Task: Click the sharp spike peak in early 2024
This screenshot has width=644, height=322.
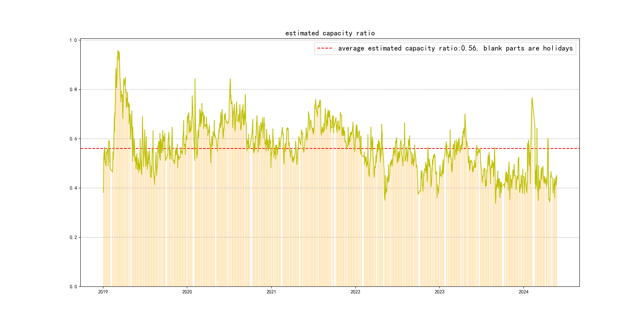Action: [532, 98]
